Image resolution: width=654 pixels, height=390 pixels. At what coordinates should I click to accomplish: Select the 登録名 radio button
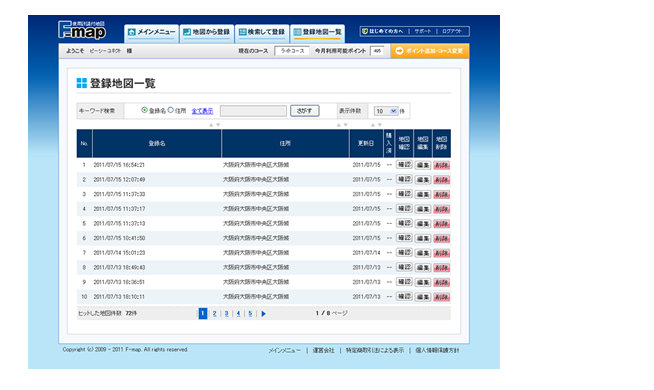[144, 110]
